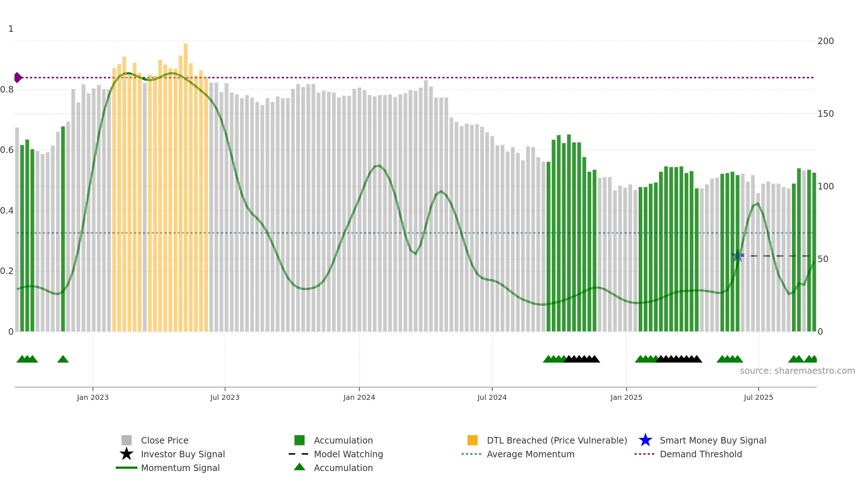Image resolution: width=868 pixels, height=488 pixels.
Task: Click the Jul 2023 axis label
Action: click(225, 398)
